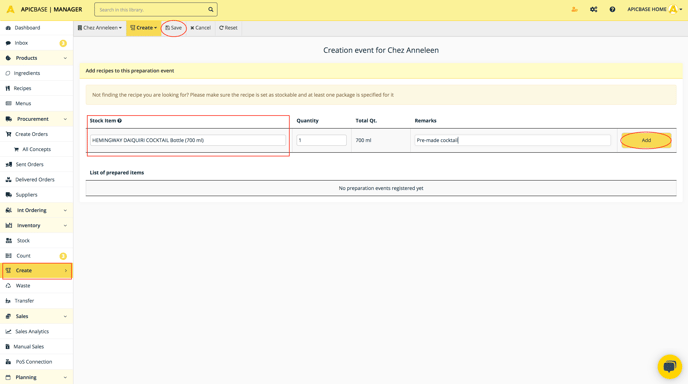Collapse the Procurement section

coord(65,119)
